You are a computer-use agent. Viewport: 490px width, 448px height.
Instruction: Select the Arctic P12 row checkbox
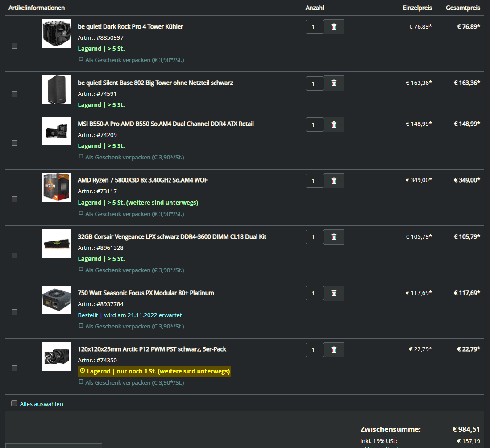(x=14, y=368)
